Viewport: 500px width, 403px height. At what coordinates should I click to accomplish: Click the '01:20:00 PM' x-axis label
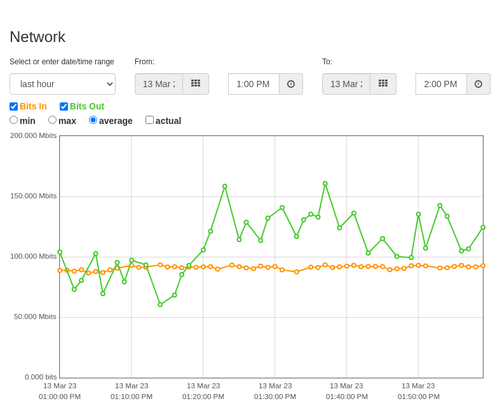pos(203,397)
